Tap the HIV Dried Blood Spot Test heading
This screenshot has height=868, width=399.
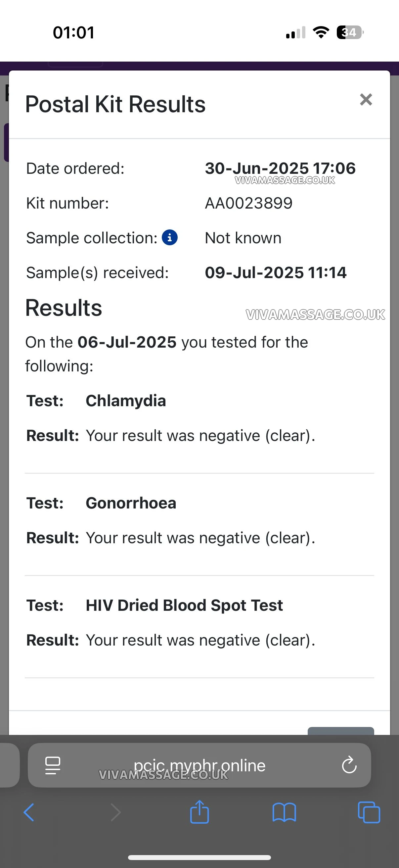click(184, 605)
